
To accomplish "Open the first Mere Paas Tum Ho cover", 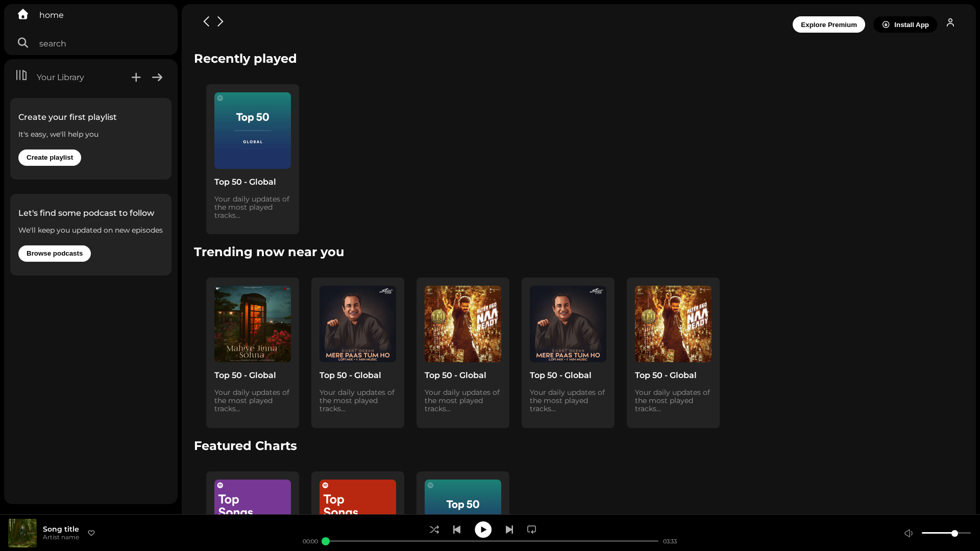I will click(358, 324).
